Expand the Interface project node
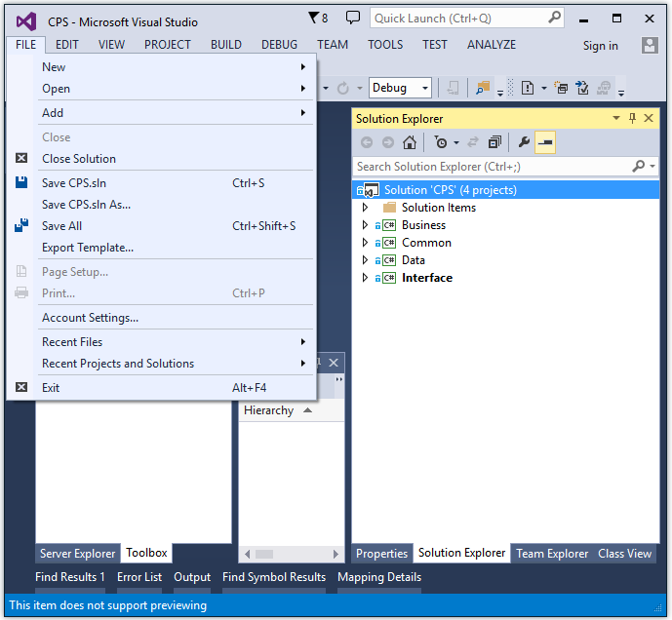This screenshot has width=672, height=620. point(365,278)
